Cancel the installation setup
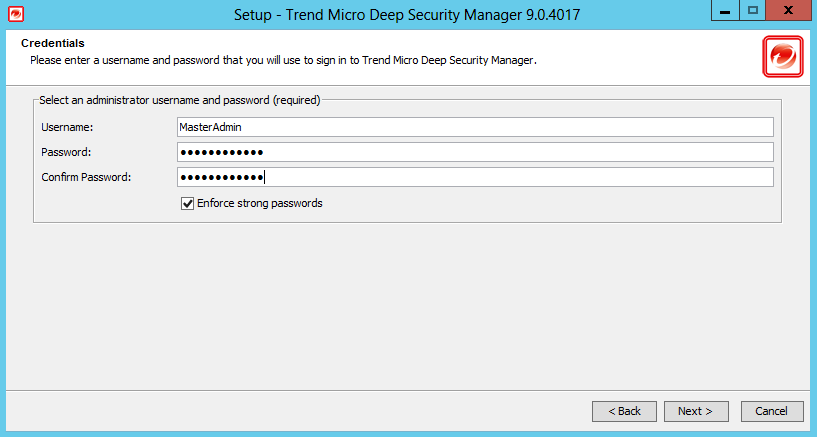This screenshot has height=437, width=817. point(772,411)
